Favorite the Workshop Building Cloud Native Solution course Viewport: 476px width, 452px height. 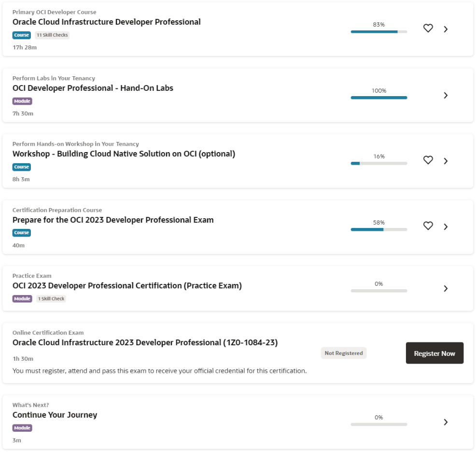[428, 161]
